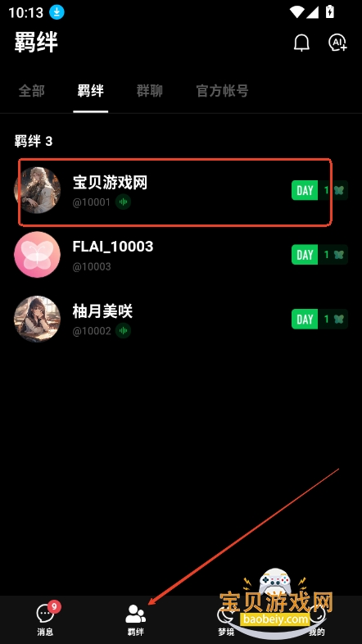Image resolution: width=362 pixels, height=644 pixels.
Task: Tap the voice wave icon beside @10001
Action: coord(123,202)
